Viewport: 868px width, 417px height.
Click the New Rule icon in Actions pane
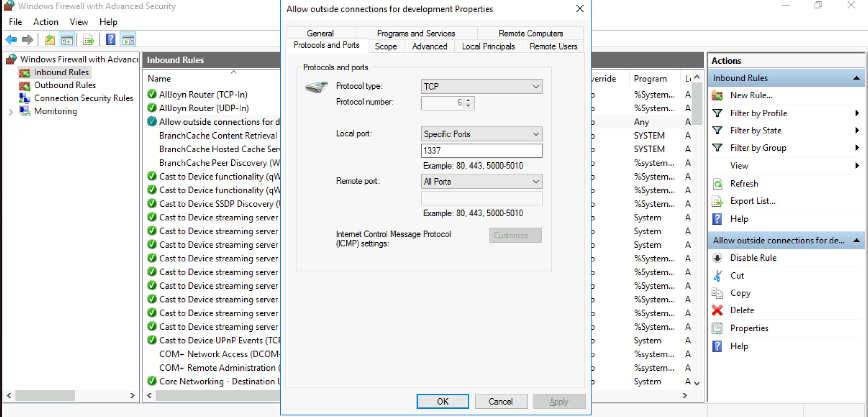coord(717,96)
